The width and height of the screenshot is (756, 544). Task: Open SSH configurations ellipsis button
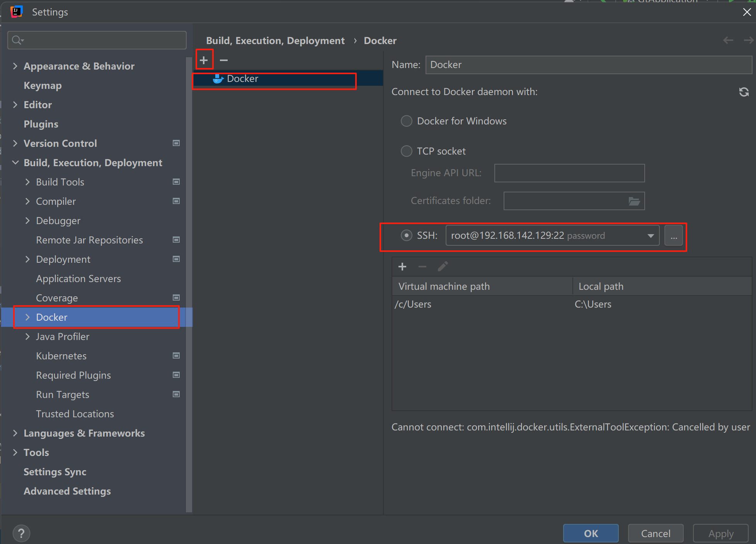(674, 236)
